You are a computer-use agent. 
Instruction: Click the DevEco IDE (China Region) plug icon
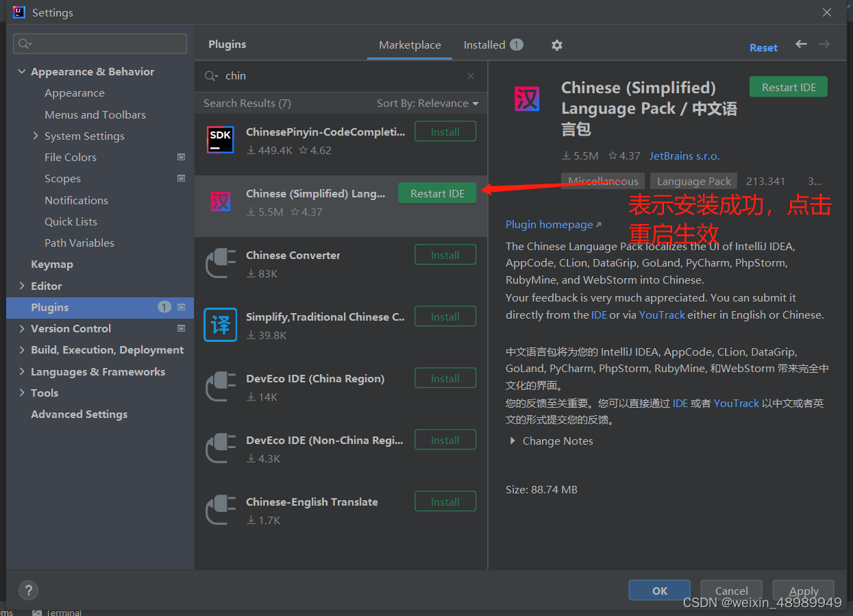221,386
